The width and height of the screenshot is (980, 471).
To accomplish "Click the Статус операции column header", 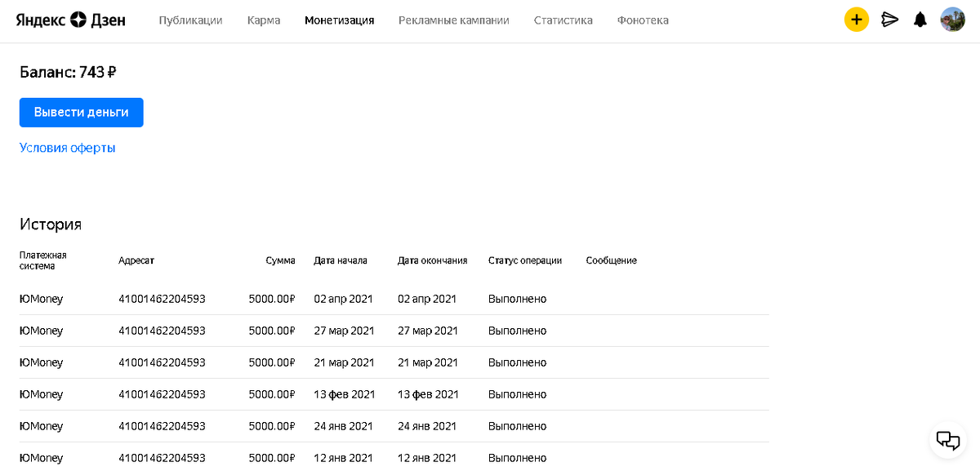I will tap(525, 260).
